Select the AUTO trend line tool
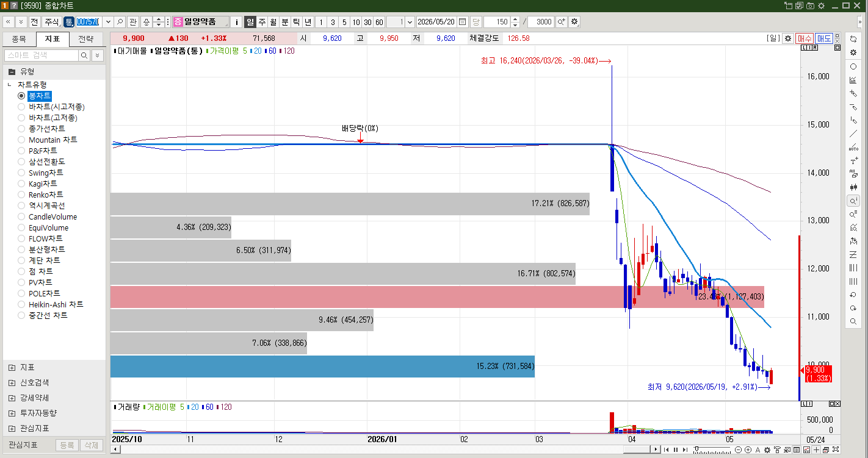This screenshot has height=458, width=868. (853, 148)
